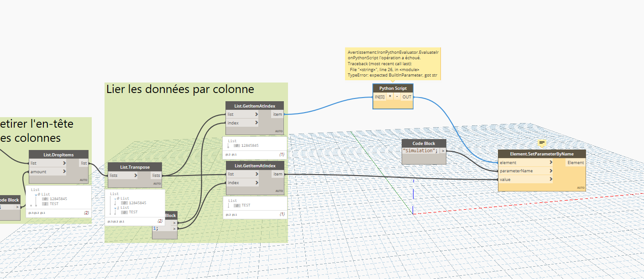
Task: Toggle AUTO lacing on List.Transpose
Action: (157, 183)
